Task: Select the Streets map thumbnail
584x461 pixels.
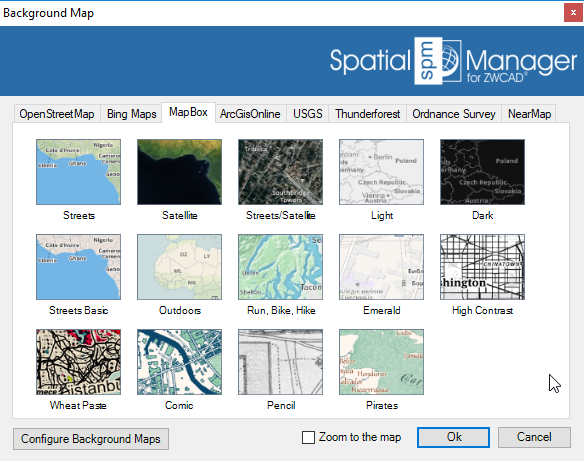Action: [x=78, y=172]
